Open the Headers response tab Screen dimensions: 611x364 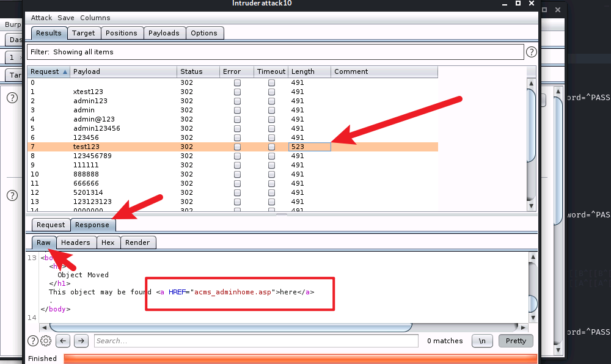coord(75,242)
